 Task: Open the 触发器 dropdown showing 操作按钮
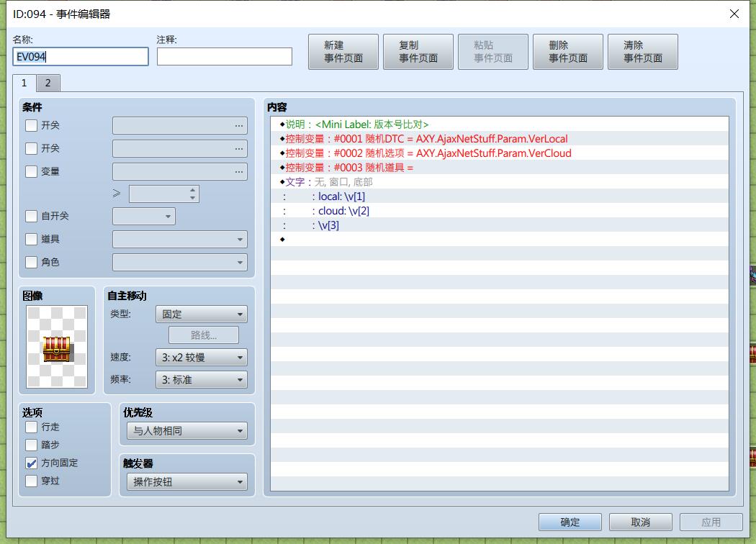point(187,482)
